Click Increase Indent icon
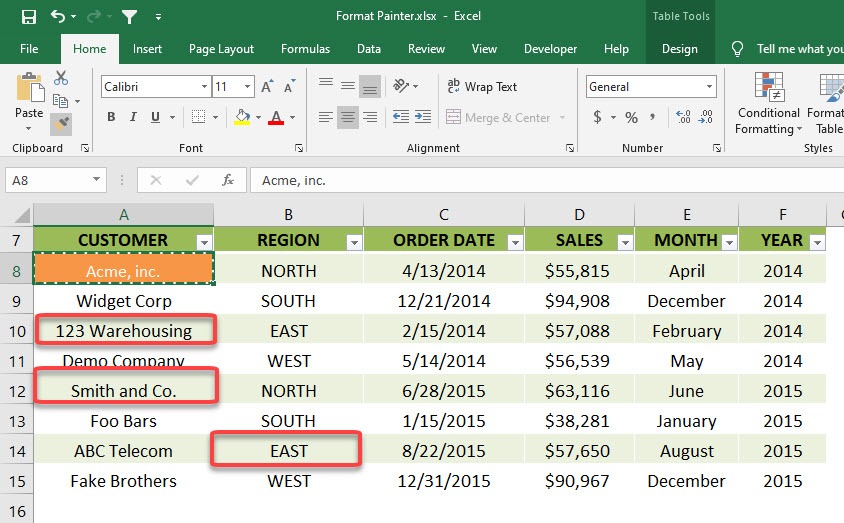The height and width of the screenshot is (523, 844). pyautogui.click(x=423, y=117)
